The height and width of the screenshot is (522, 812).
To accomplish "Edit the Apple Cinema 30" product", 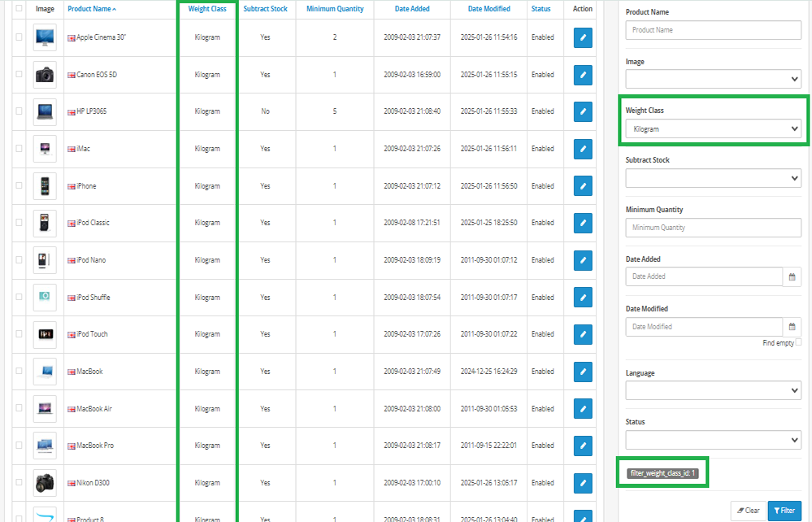I will (x=583, y=37).
